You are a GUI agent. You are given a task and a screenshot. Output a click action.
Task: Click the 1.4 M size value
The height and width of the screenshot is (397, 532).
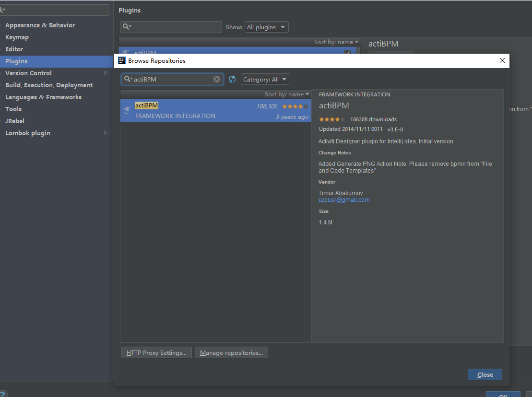click(x=326, y=222)
